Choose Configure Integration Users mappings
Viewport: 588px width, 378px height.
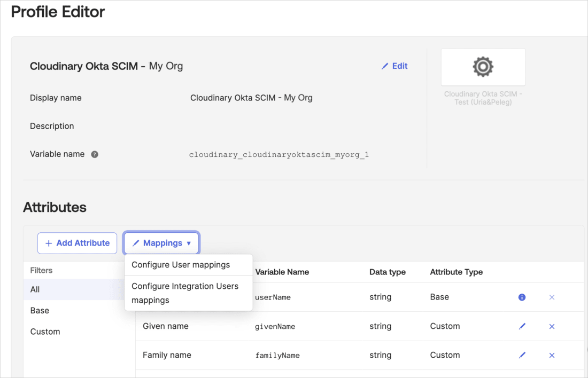point(188,293)
